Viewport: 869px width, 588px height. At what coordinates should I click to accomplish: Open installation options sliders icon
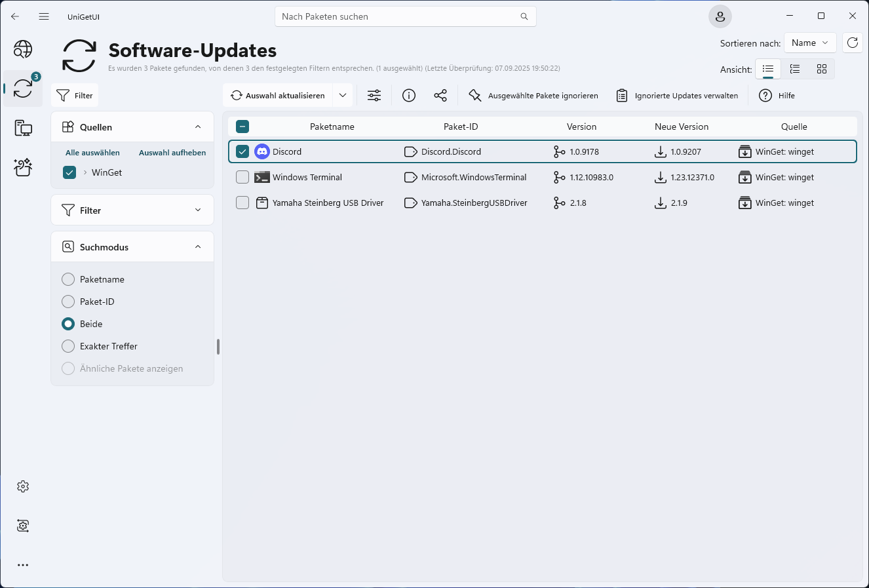[374, 96]
